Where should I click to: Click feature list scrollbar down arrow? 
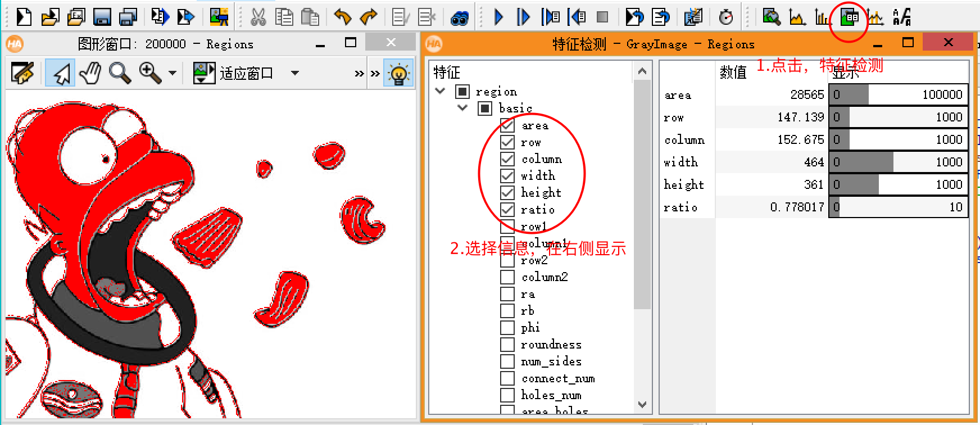pos(642,404)
